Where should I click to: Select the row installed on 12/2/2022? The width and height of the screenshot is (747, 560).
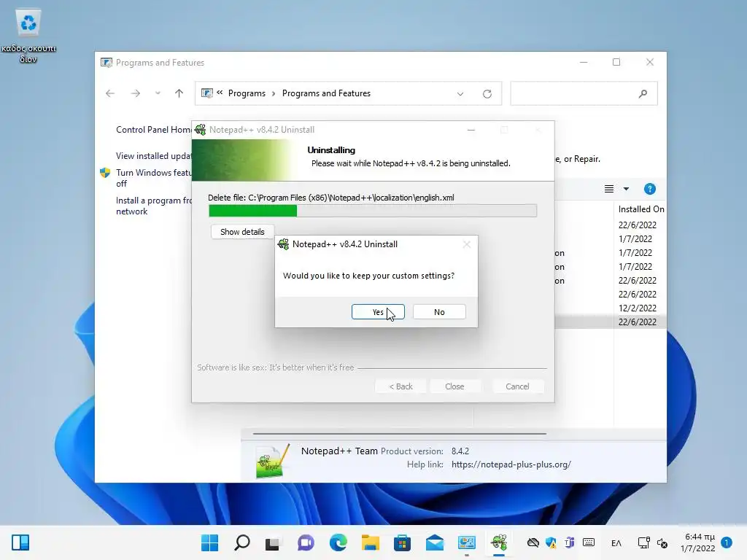click(638, 308)
